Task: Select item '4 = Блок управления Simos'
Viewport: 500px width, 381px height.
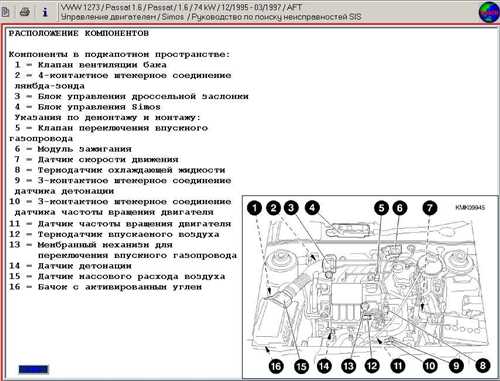Action: click(x=88, y=107)
